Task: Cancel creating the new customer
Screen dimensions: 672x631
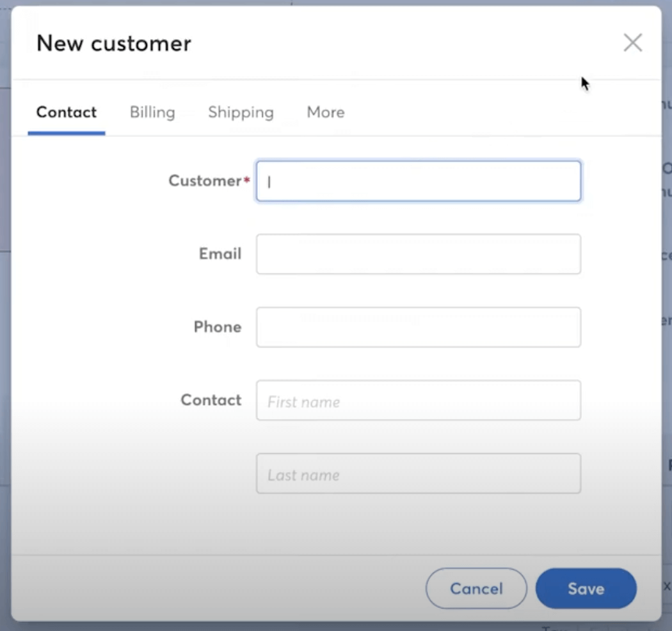Action: click(x=476, y=588)
